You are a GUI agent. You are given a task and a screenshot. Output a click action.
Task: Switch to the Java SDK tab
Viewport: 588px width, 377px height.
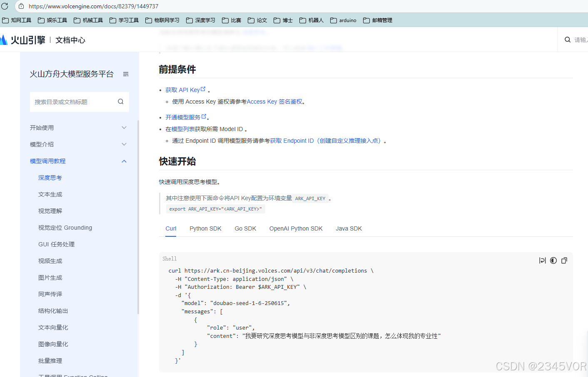[x=349, y=228]
